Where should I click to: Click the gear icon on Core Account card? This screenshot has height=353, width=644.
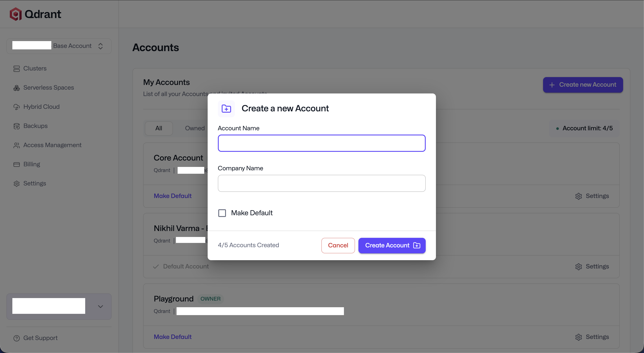click(578, 197)
